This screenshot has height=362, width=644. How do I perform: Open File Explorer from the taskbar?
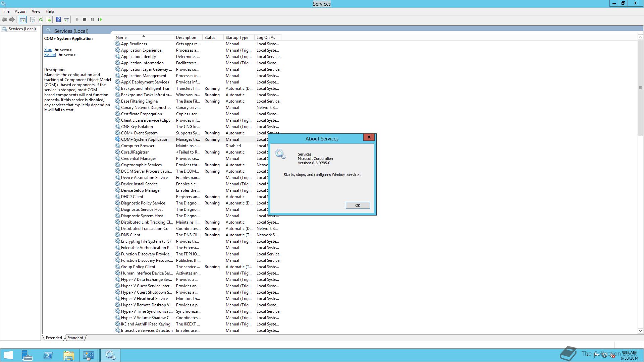coord(68,355)
